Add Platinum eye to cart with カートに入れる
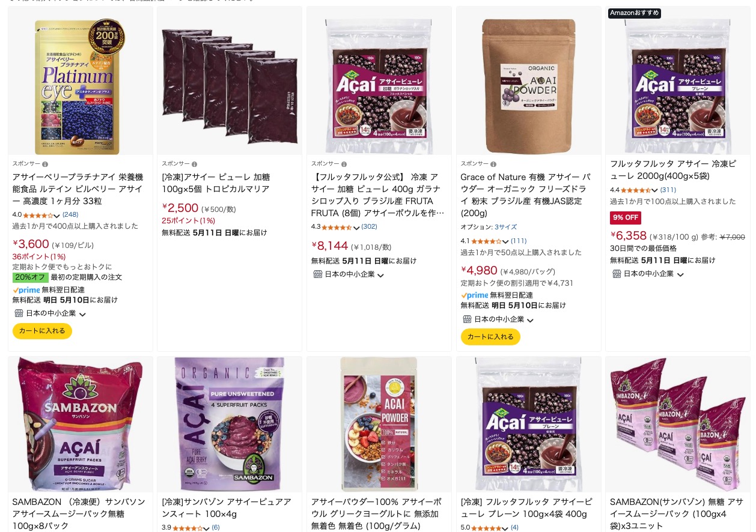This screenshot has width=756, height=532. click(x=42, y=331)
